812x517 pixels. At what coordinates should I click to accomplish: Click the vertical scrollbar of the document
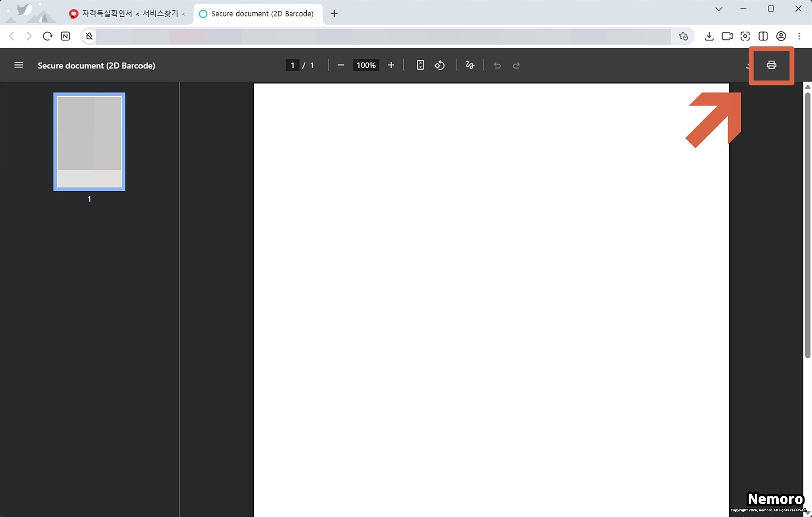pos(807,226)
